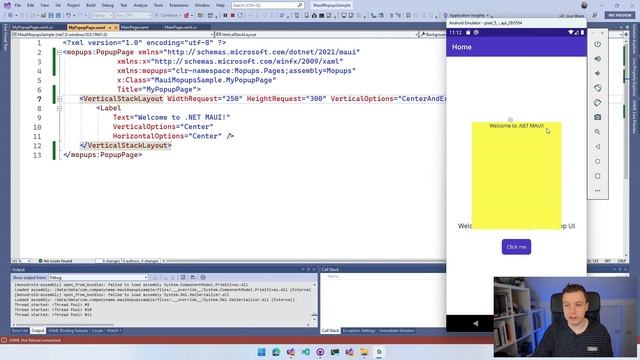This screenshot has width=640, height=360.
Task: Collapse the Label element on line 8
Action: 59,108
